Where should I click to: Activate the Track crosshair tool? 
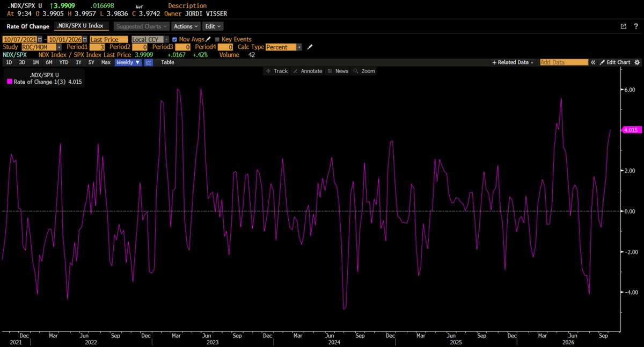tap(277, 71)
